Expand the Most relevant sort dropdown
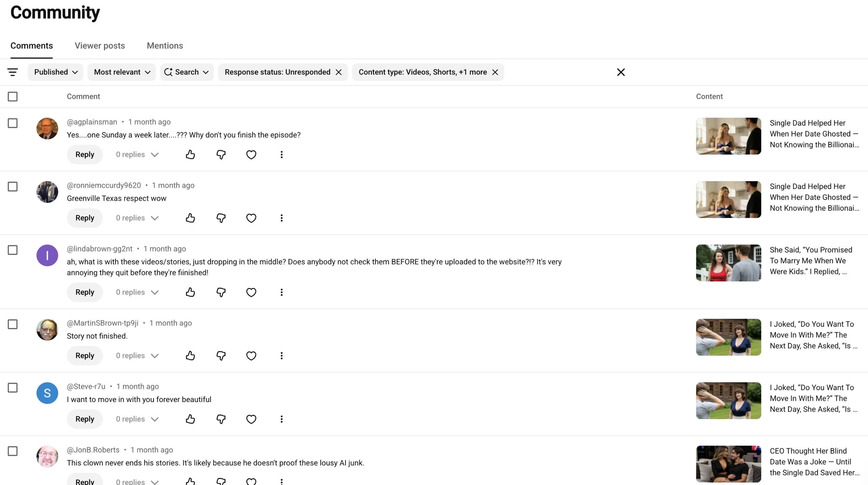The width and height of the screenshot is (868, 485). 122,72
